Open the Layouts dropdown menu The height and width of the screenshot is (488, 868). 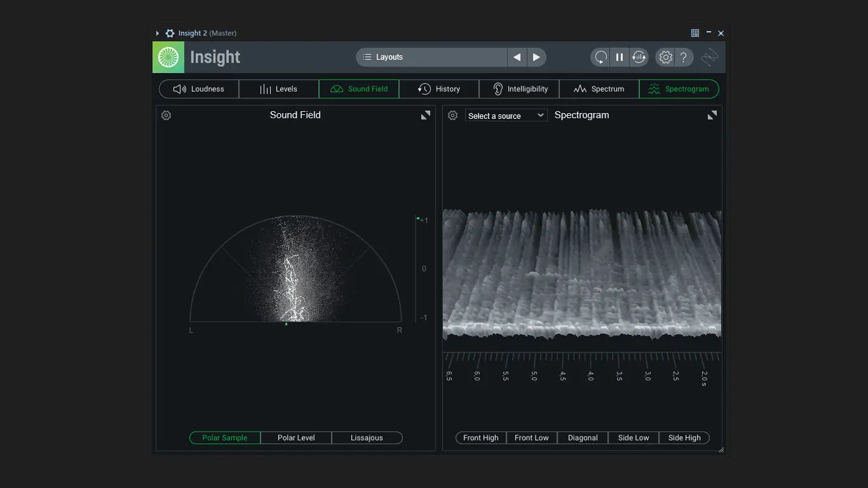[x=431, y=57]
